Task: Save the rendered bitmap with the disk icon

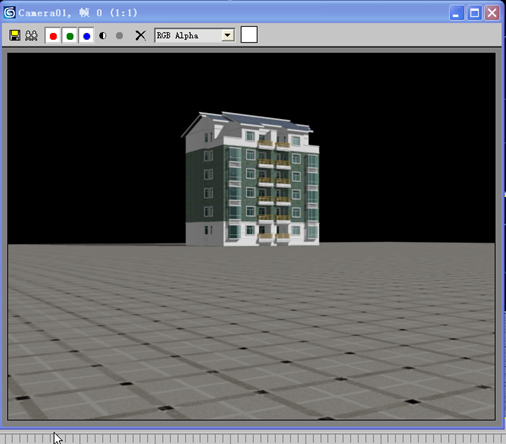Action: pos(15,35)
